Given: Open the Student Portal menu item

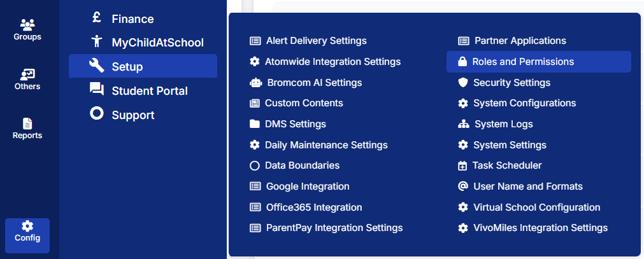Looking at the screenshot, I should 150,91.
